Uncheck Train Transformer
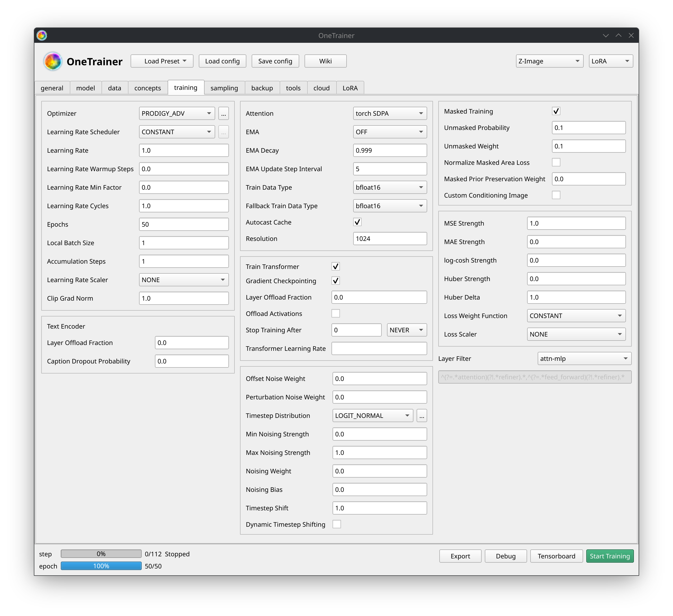Screen dimensions: 673x616 pos(335,267)
